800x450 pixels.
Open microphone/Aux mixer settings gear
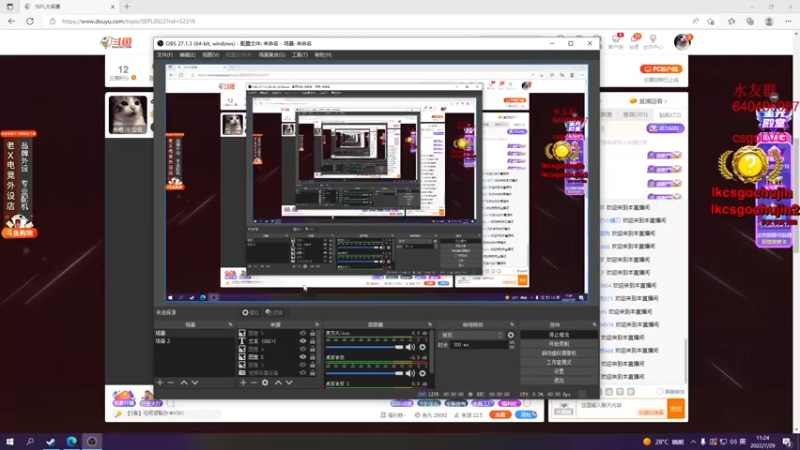pyautogui.click(x=422, y=347)
